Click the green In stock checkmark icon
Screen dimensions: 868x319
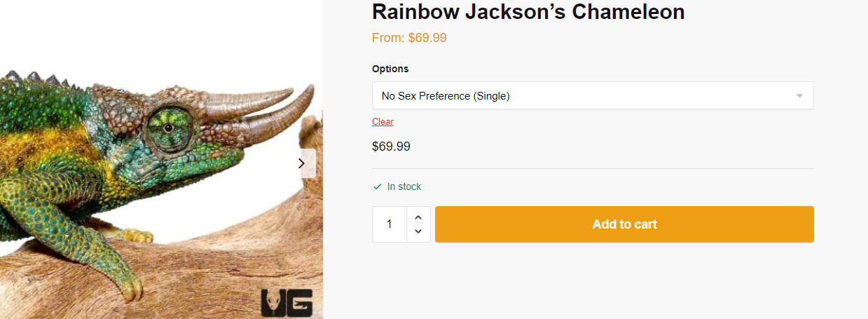[378, 187]
